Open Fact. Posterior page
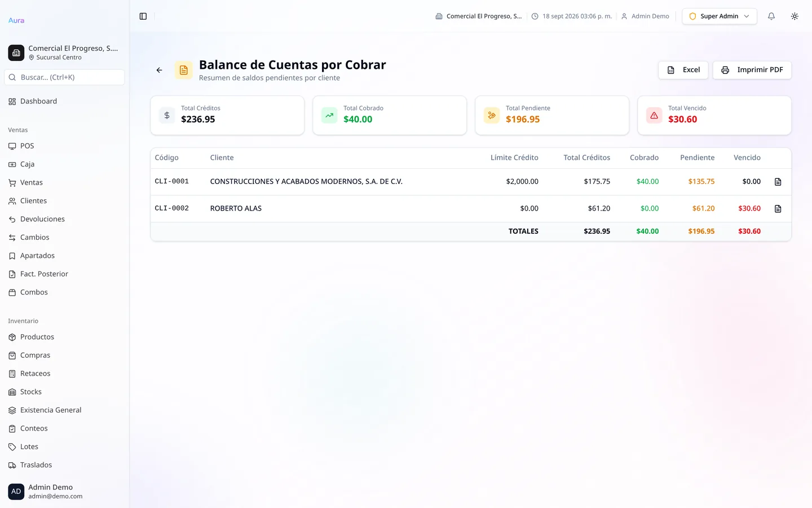This screenshot has width=812, height=508. coord(64,274)
